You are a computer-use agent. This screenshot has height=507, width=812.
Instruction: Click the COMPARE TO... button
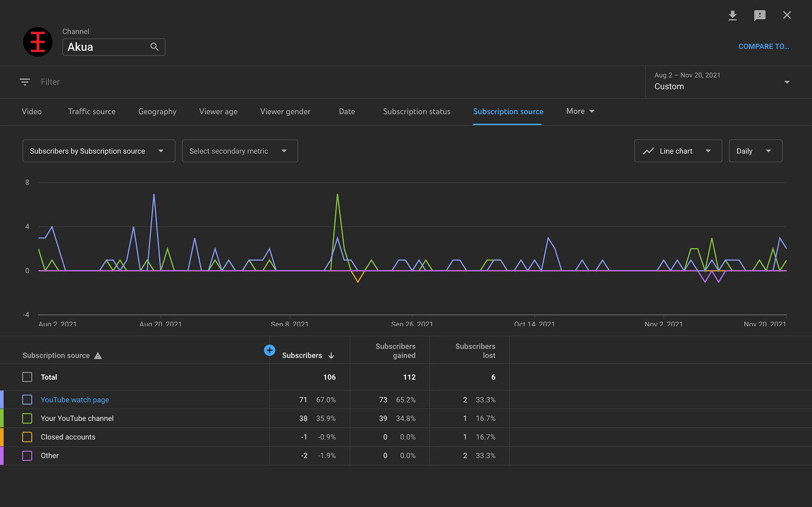(x=764, y=47)
